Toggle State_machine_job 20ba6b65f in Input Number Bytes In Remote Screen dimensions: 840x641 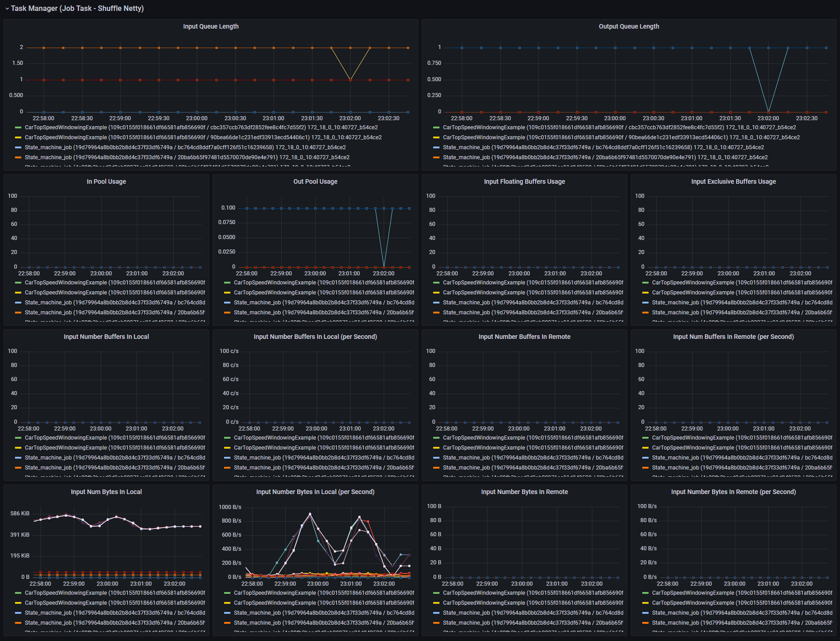point(533,623)
